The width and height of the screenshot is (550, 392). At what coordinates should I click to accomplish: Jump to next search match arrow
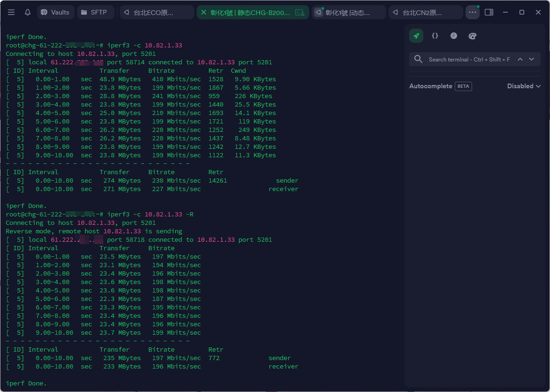[531, 59]
